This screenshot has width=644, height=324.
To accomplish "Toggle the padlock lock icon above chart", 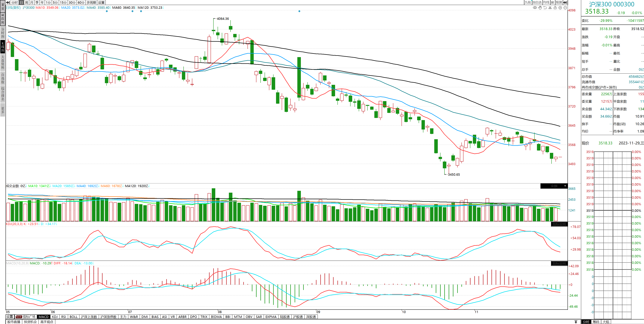I will [x=555, y=8].
